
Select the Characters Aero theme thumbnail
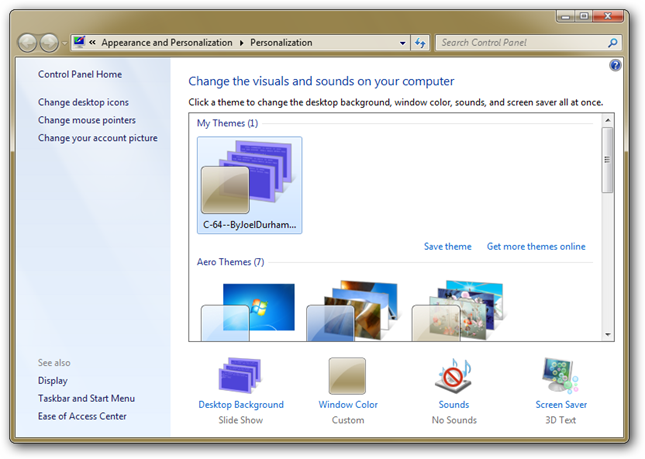pyautogui.click(x=458, y=311)
